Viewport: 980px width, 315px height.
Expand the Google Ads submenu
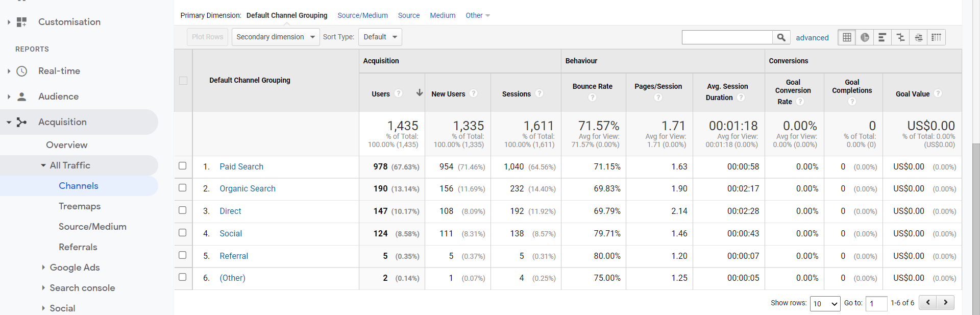point(43,267)
